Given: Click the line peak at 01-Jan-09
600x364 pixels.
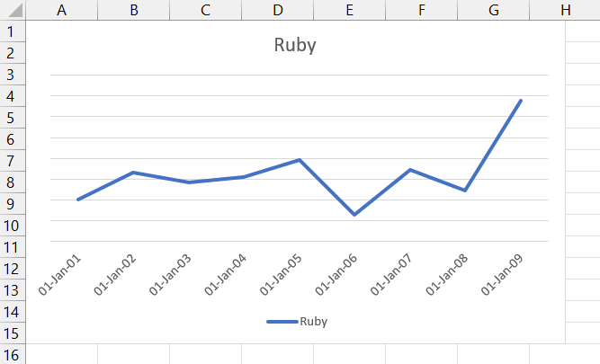Looking at the screenshot, I should click(521, 101).
